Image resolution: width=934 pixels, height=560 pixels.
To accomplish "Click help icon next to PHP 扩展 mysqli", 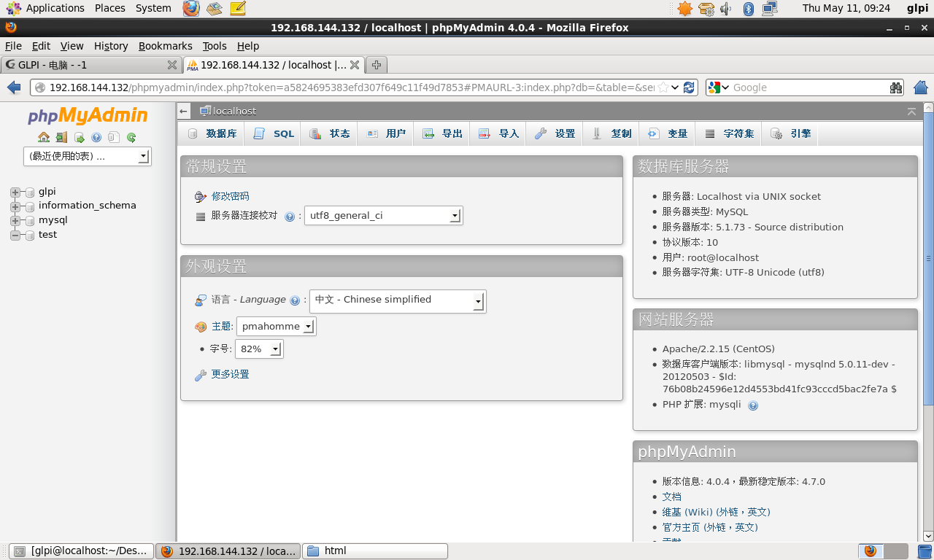I will pyautogui.click(x=753, y=405).
